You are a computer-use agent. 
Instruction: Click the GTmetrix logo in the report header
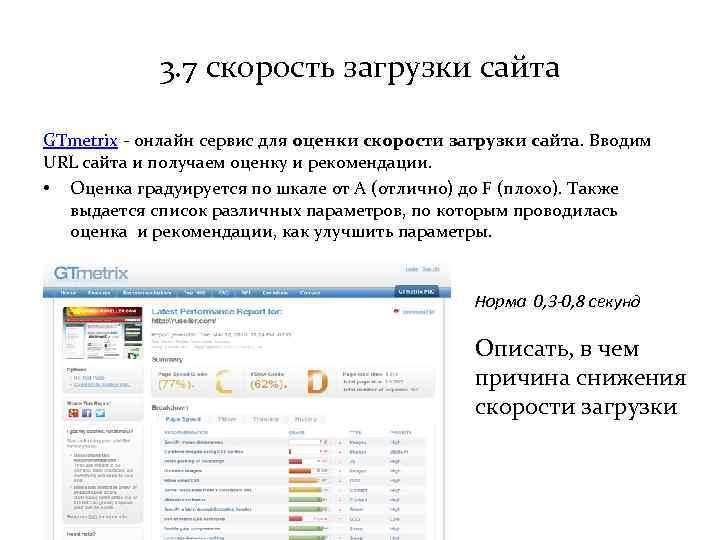pyautogui.click(x=91, y=273)
